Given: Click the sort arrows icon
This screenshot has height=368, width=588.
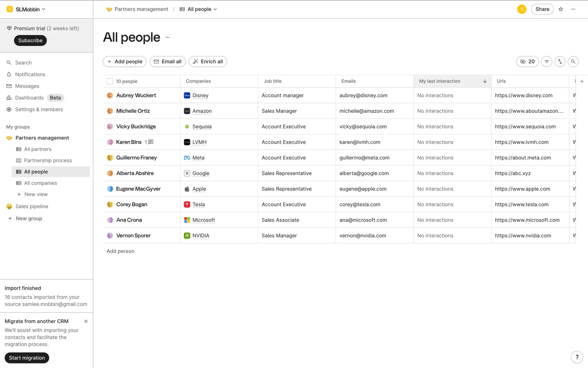Looking at the screenshot, I should point(560,62).
